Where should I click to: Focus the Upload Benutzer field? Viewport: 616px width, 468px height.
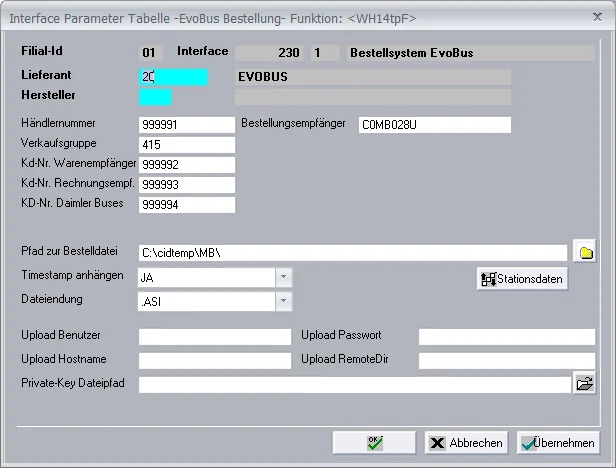coord(215,337)
